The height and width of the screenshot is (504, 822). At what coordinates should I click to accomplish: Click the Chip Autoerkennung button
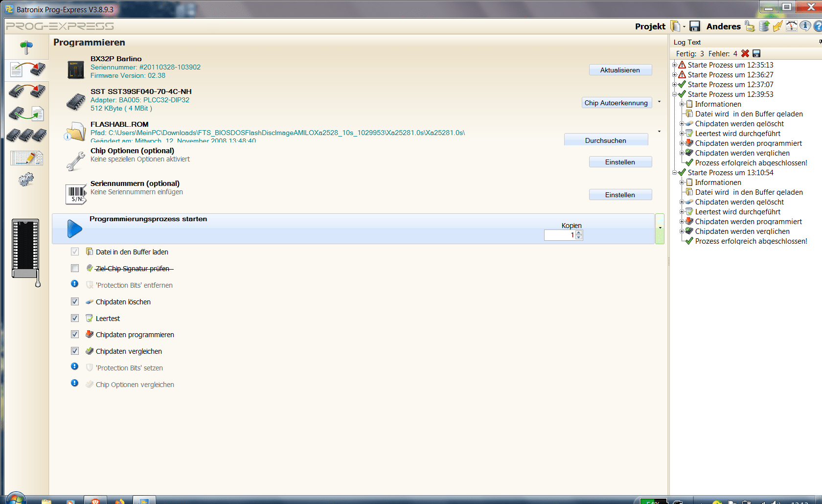click(616, 103)
